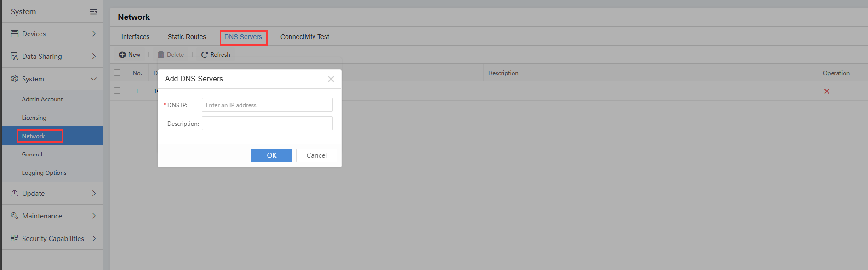Toggle the select-all header checkbox

click(x=117, y=73)
